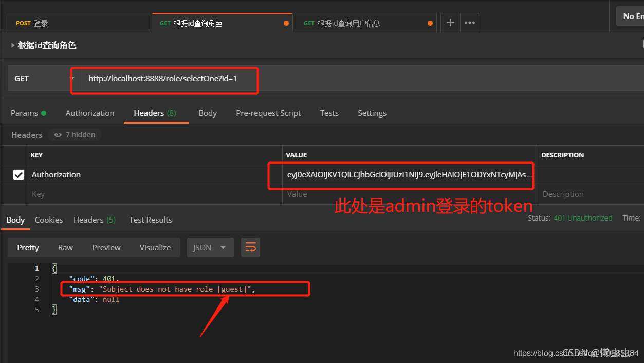The height and width of the screenshot is (363, 644).
Task: Show the 7 hidden headers eye icon
Action: tap(58, 135)
